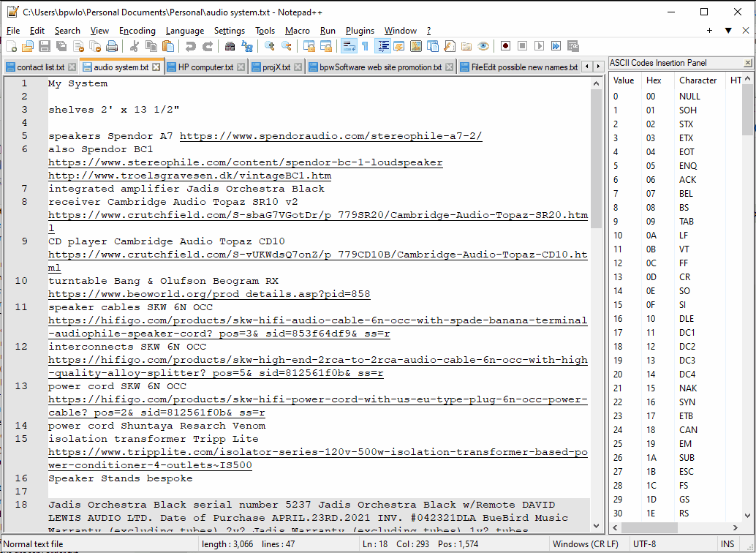Click the macro Playback button

tap(539, 46)
